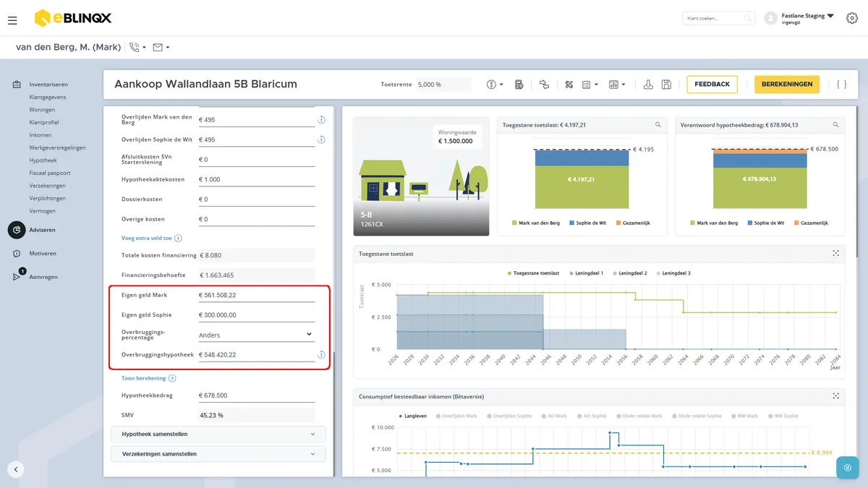Click the envelope email icon

[x=158, y=48]
